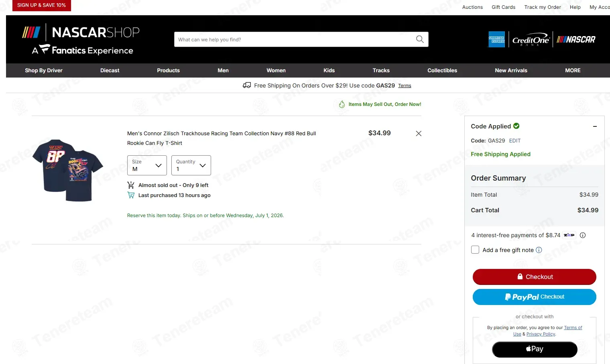
Task: Remove the T-shirt with the X icon
Action: 419,133
